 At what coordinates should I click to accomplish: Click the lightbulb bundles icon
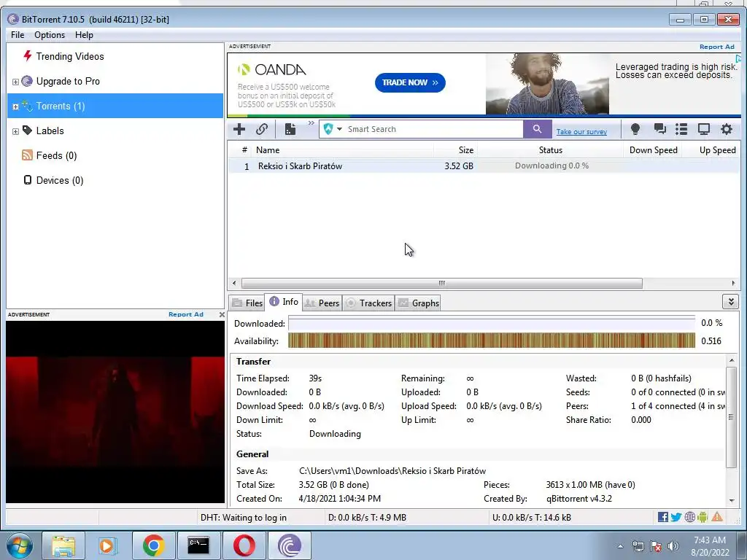coord(635,129)
